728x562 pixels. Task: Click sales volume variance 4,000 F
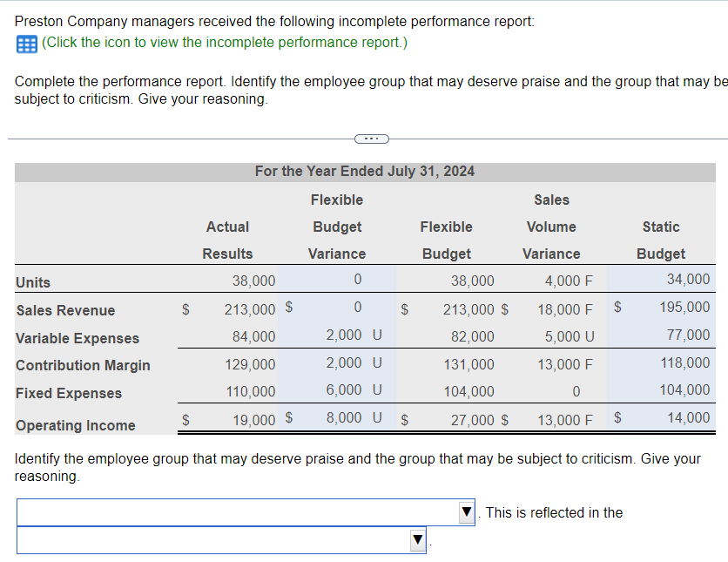(x=569, y=281)
